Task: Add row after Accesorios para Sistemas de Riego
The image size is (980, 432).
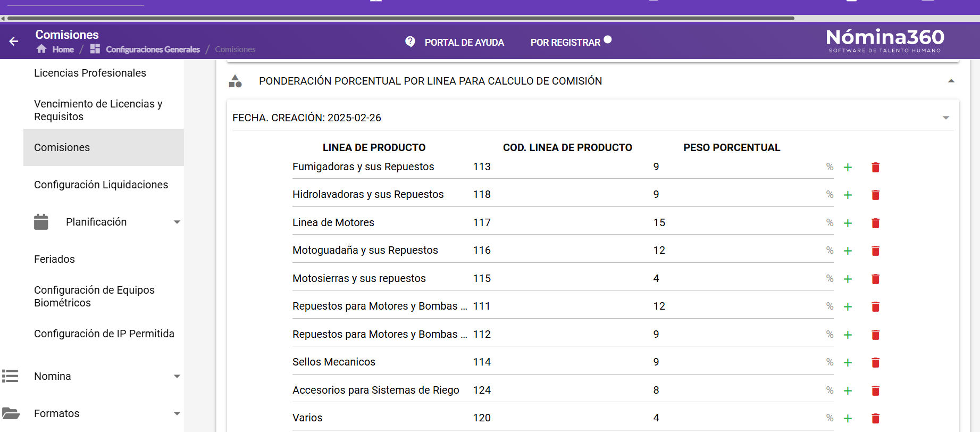Action: pos(848,391)
